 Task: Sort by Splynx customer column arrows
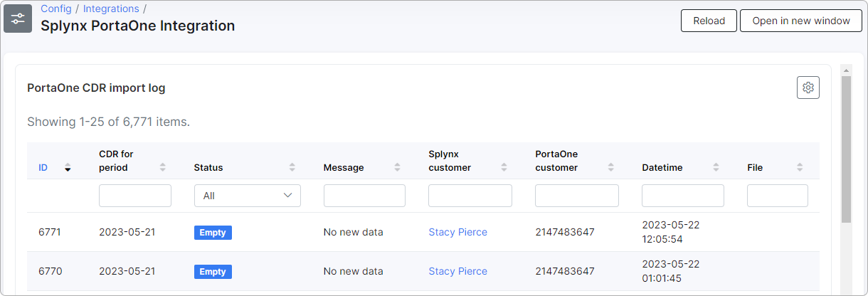pyautogui.click(x=504, y=168)
